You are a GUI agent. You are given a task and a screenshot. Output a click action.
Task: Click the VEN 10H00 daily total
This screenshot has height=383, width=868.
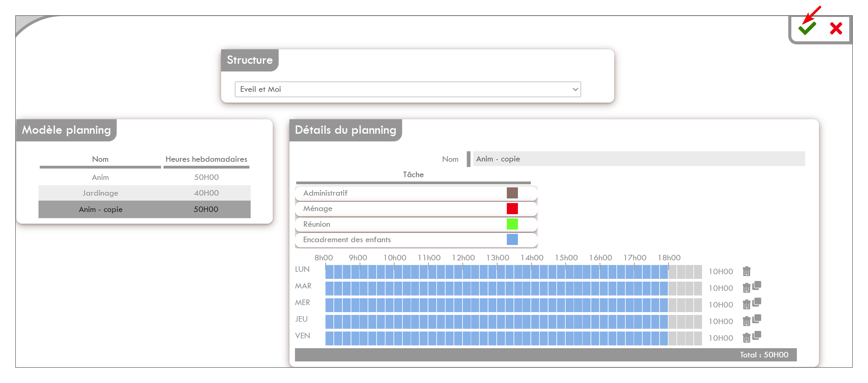(721, 338)
